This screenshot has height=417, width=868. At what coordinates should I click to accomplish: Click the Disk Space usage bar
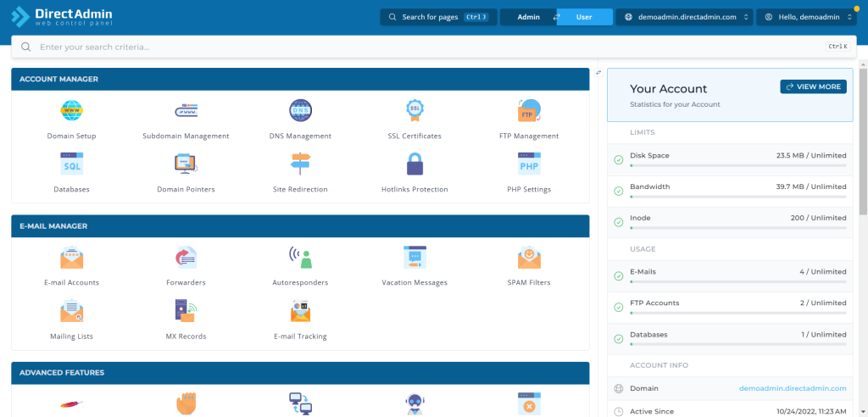737,166
